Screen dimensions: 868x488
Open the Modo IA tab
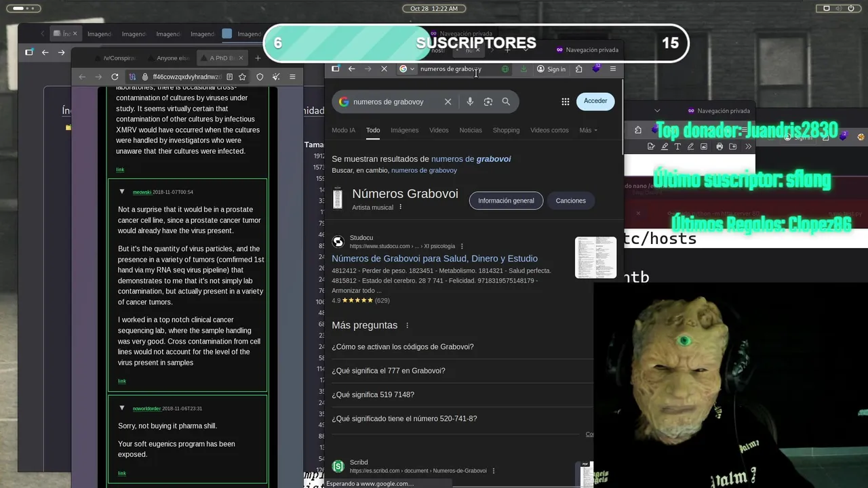click(343, 130)
